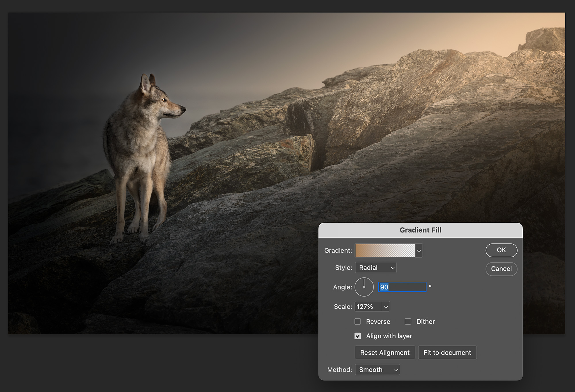This screenshot has width=575, height=392.
Task: Cancel the Gradient Fill dialog
Action: (501, 269)
